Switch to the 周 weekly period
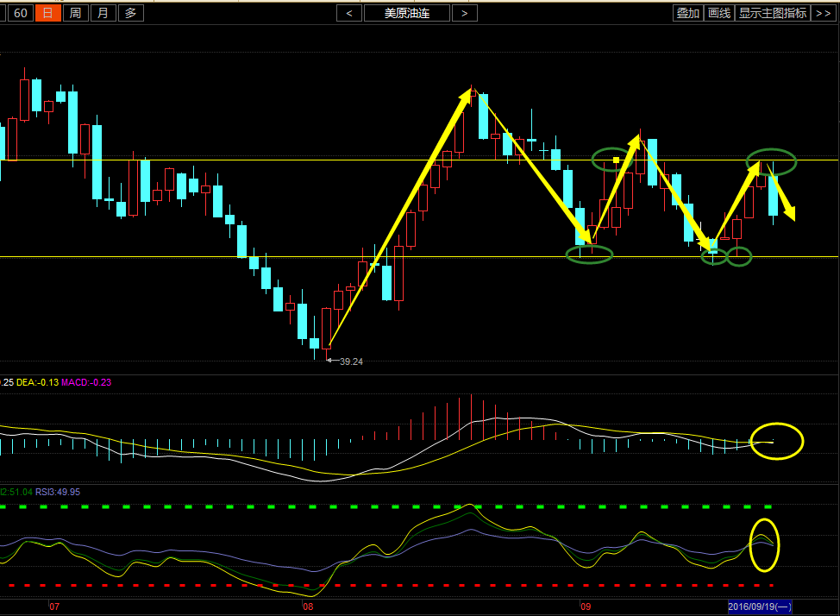This screenshot has height=616, width=840. [76, 13]
